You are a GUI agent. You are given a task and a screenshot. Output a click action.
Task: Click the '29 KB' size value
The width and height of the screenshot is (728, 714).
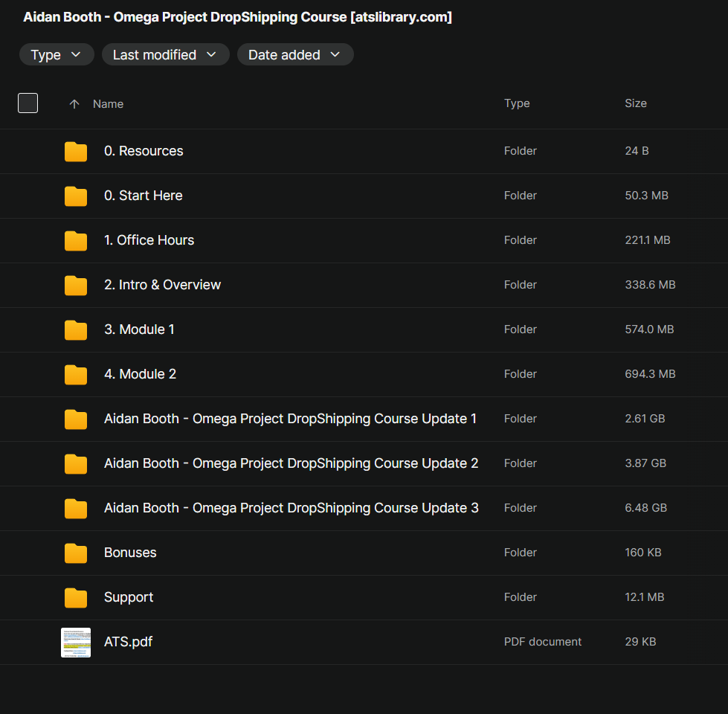point(641,641)
